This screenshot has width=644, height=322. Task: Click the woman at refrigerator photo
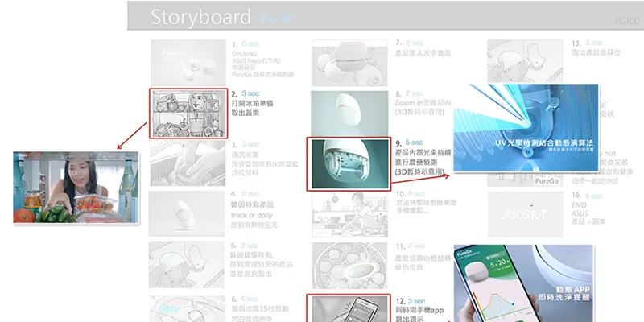tap(64, 188)
